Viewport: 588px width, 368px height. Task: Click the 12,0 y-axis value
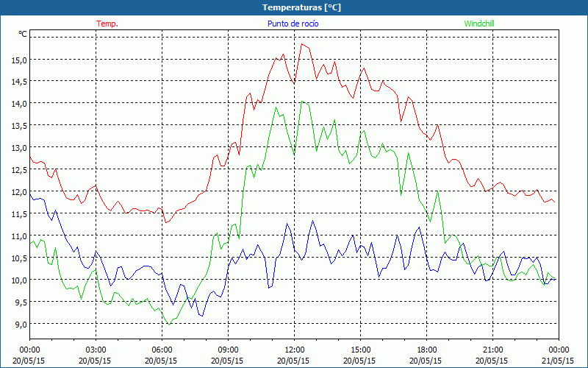19,192
